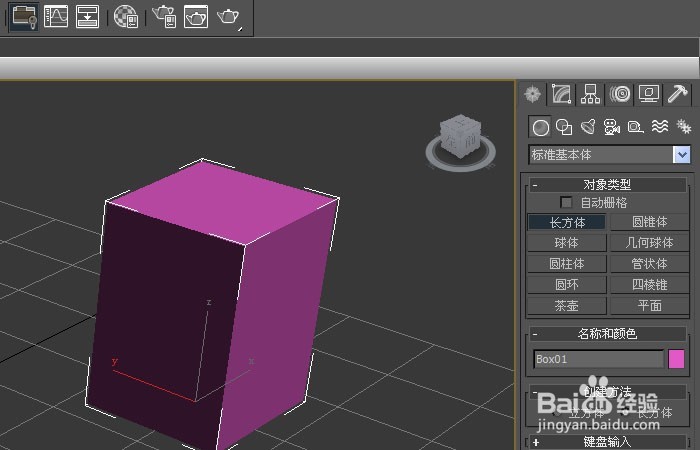The width and height of the screenshot is (700, 450).
Task: Click the 圆环 button
Action: click(x=567, y=285)
